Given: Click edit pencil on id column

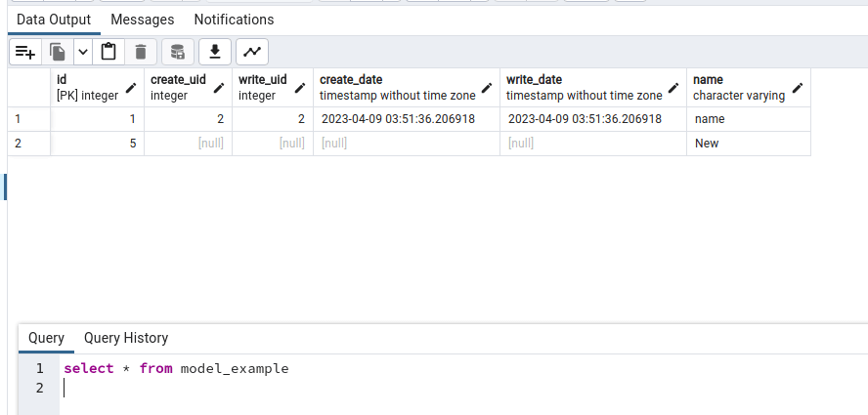Looking at the screenshot, I should (x=131, y=88).
